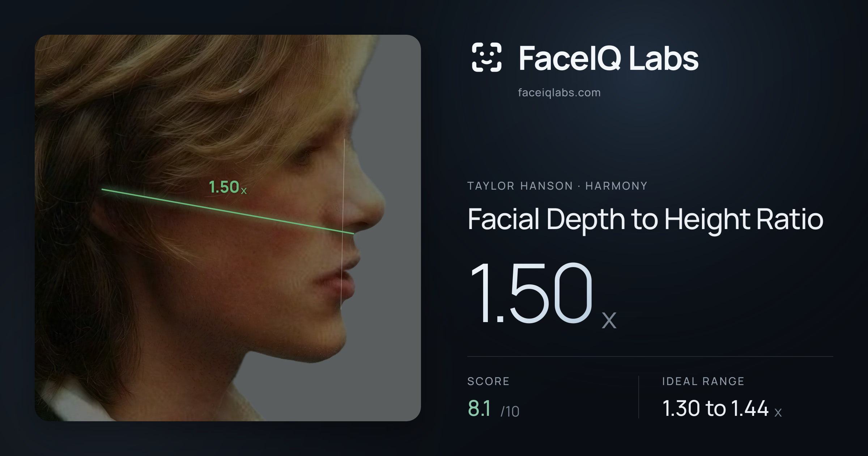Click the side-profile face photo
The width and height of the screenshot is (868, 456).
(x=228, y=228)
